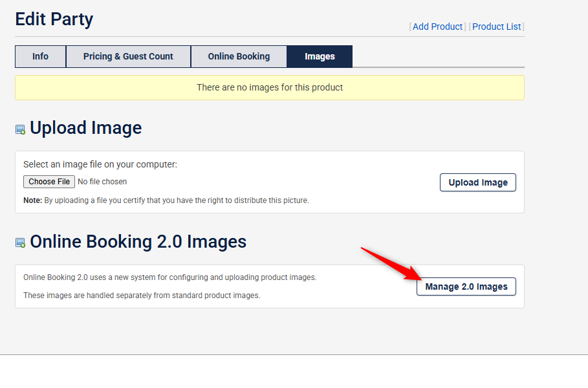Click the yellow no images notice banner

(269, 87)
